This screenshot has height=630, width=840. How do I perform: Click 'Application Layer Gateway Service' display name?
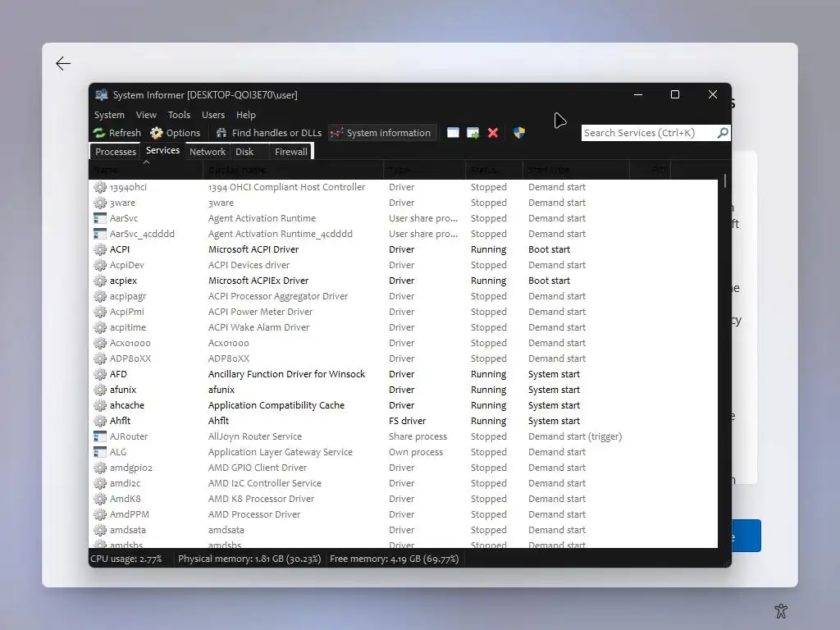pyautogui.click(x=281, y=452)
